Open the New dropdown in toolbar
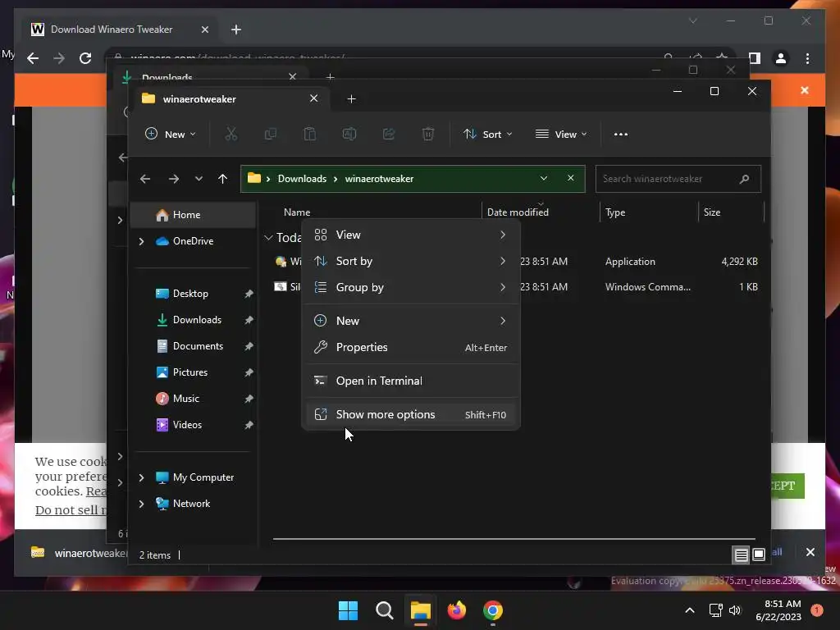840x630 pixels. coord(171,134)
